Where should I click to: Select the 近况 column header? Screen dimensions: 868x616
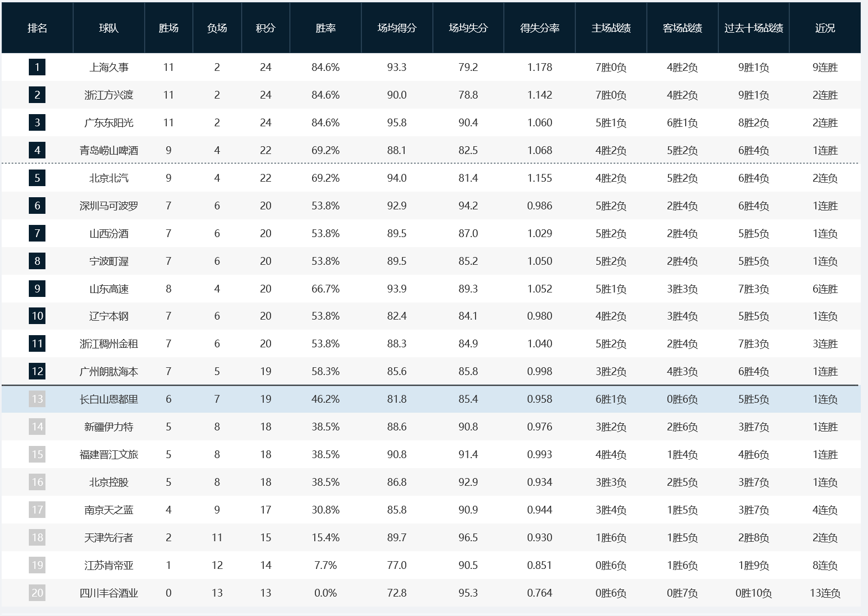coord(825,28)
